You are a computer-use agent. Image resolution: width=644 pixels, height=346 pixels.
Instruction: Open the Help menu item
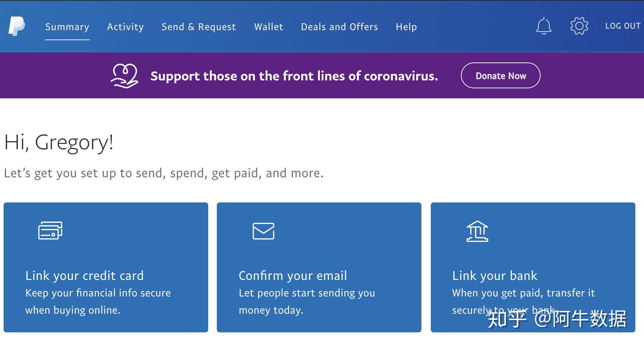(406, 27)
